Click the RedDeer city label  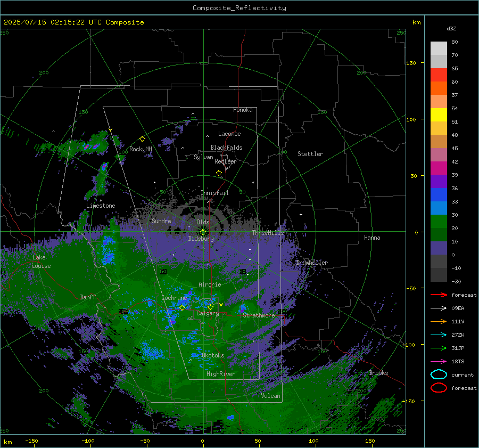click(x=226, y=161)
